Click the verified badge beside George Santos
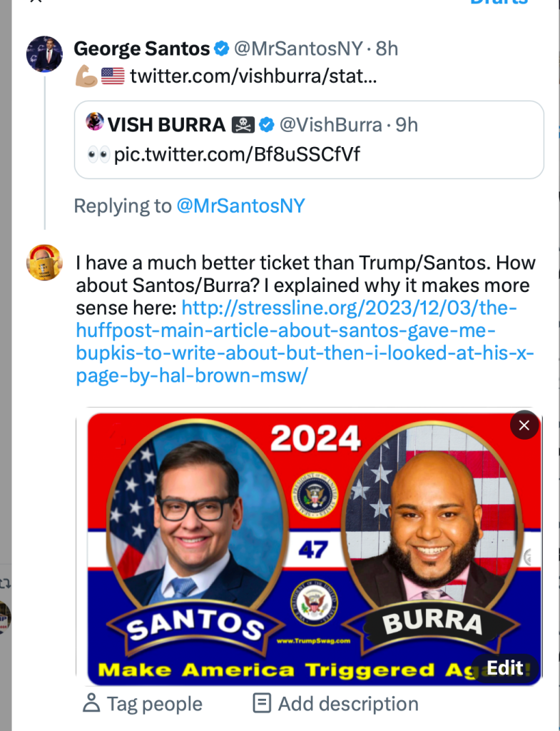 point(222,49)
